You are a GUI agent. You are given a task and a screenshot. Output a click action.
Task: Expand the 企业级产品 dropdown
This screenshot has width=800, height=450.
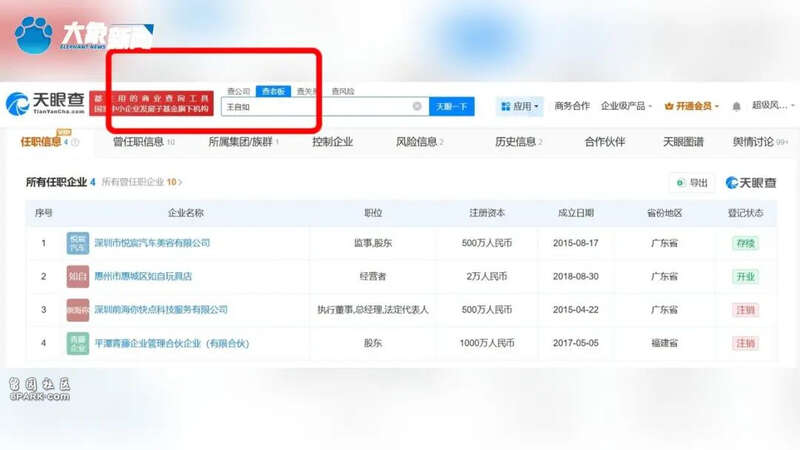point(627,106)
